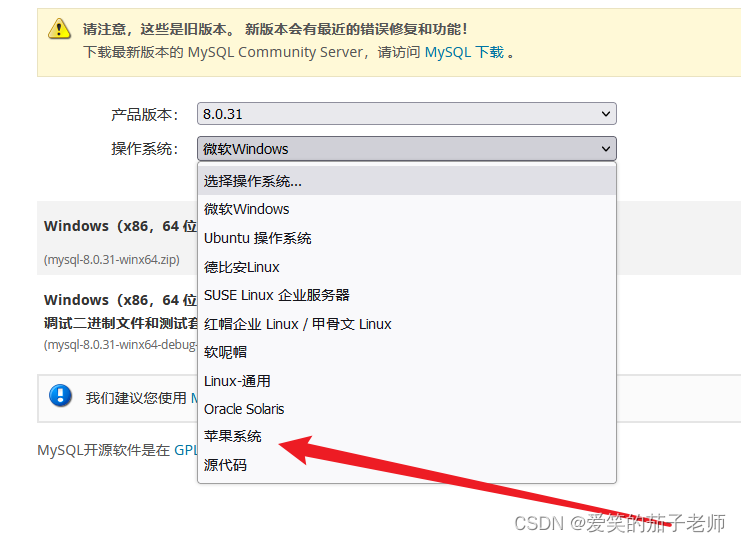Viewport: 741px width, 542px height.
Task: Click the blue info exclamation icon
Action: pos(60,396)
